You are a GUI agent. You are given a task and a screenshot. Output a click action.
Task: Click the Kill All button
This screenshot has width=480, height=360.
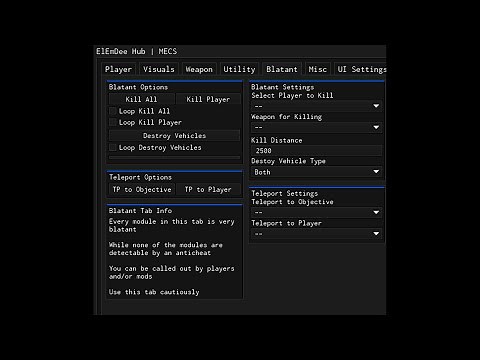point(141,99)
